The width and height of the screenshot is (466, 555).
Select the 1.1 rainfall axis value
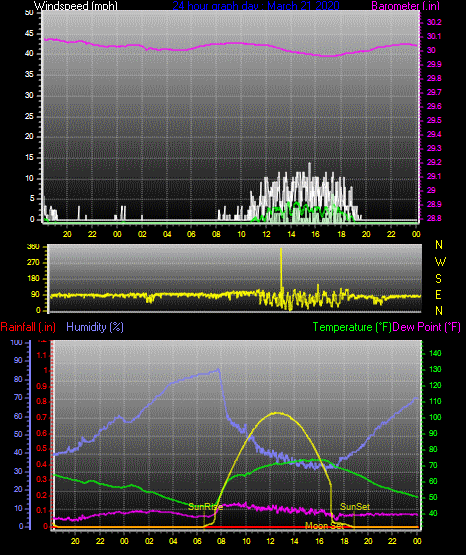42,355
